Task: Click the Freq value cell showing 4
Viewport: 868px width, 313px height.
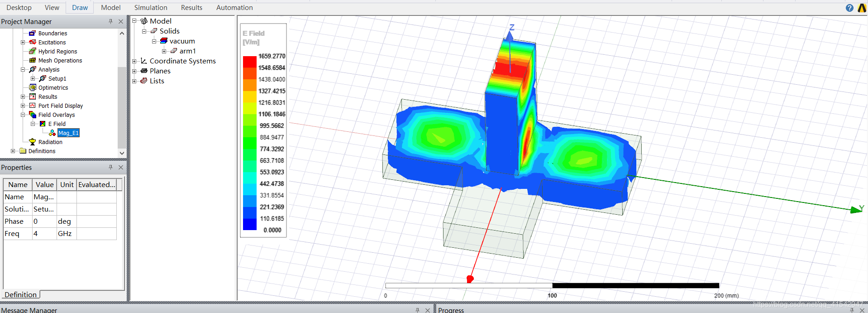Action: pyautogui.click(x=44, y=234)
